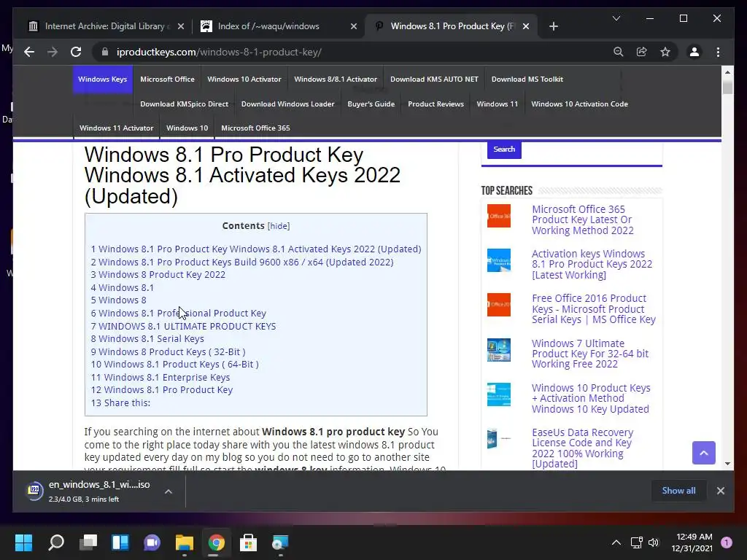Open the Product Reviews menu item

436,104
